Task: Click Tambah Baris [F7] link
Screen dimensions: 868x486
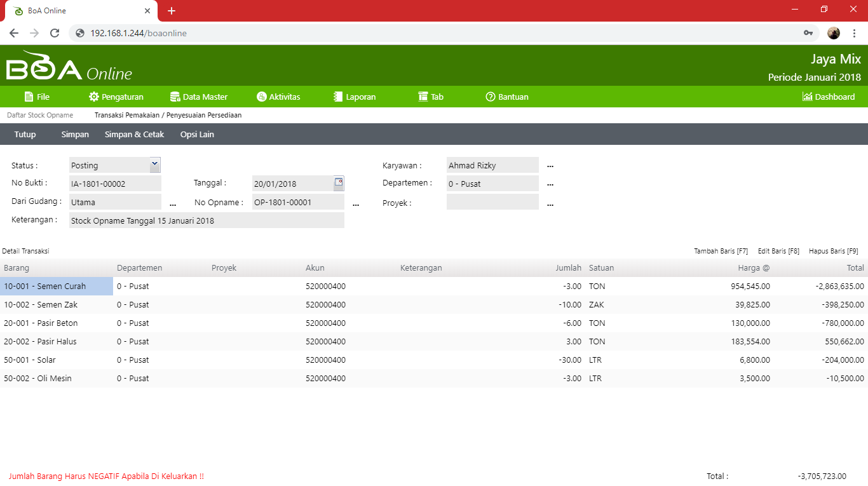Action: (x=721, y=251)
